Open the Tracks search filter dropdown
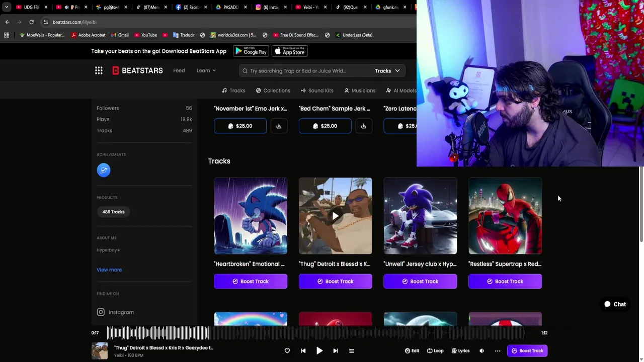This screenshot has height=362, width=644. tap(387, 71)
